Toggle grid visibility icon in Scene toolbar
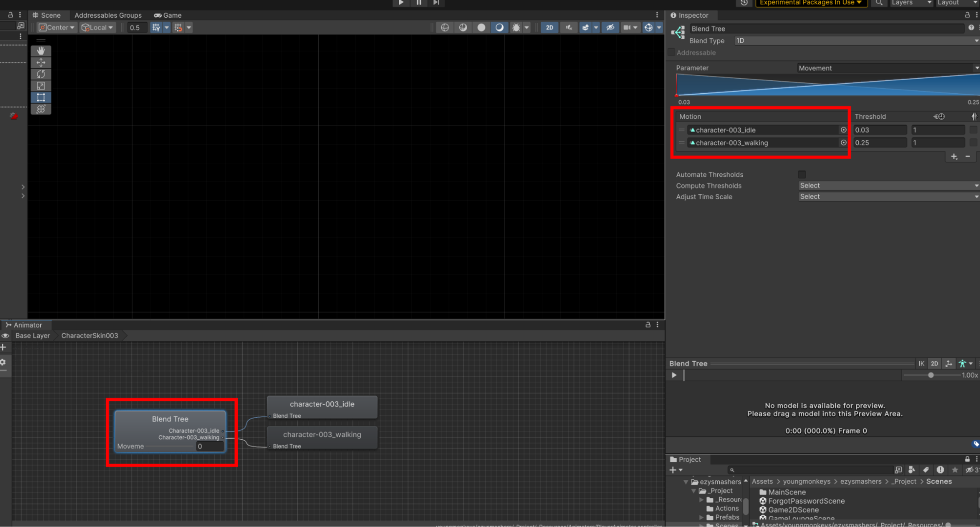Image resolution: width=980 pixels, height=527 pixels. pyautogui.click(x=156, y=27)
